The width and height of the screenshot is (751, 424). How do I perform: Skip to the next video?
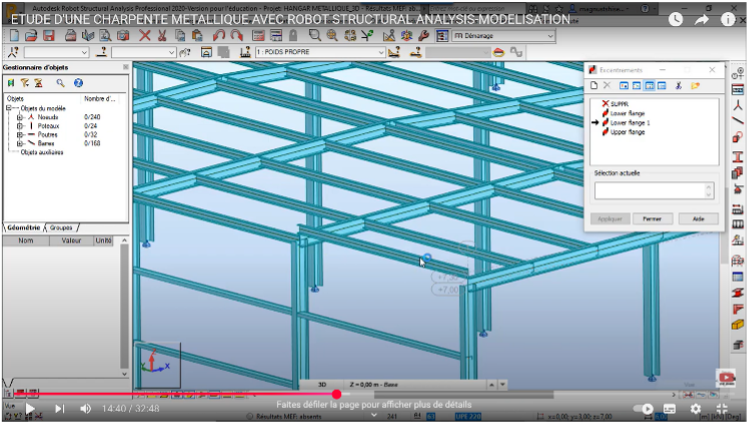click(59, 409)
